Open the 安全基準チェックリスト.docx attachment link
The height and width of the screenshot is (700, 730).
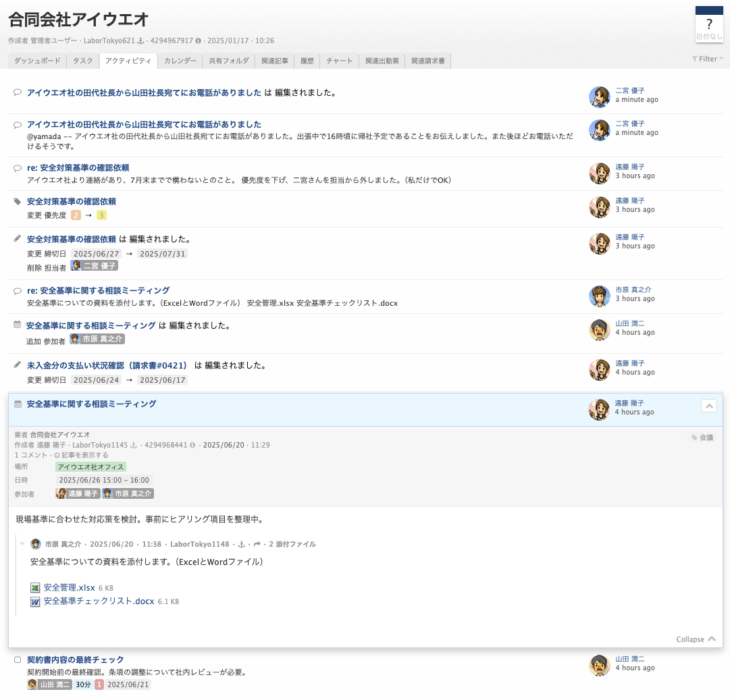pyautogui.click(x=99, y=601)
